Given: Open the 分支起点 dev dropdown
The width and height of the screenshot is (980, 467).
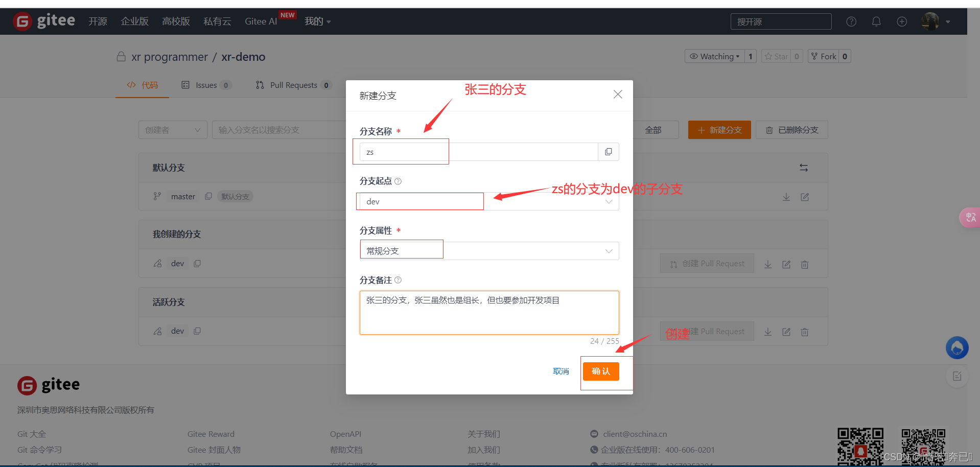Looking at the screenshot, I should [489, 201].
